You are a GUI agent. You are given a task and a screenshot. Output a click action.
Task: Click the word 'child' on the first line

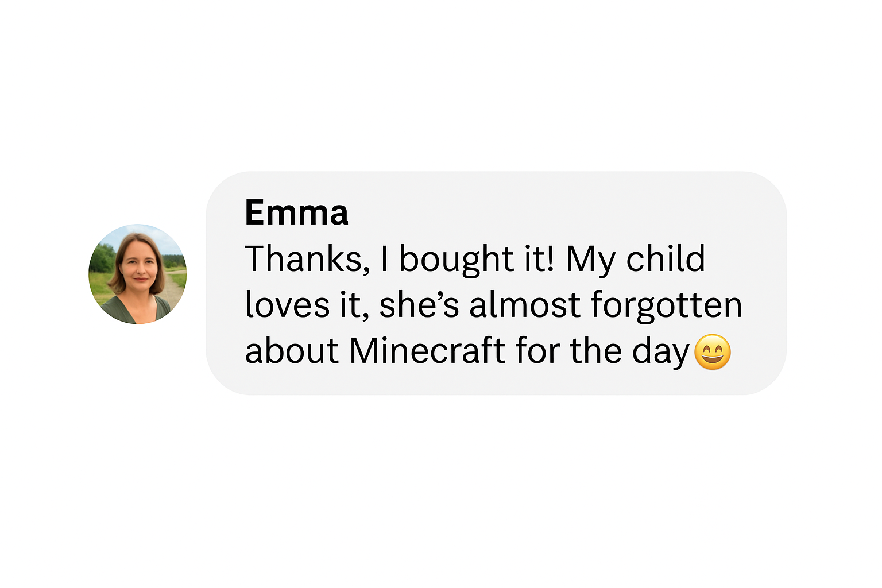point(666,258)
